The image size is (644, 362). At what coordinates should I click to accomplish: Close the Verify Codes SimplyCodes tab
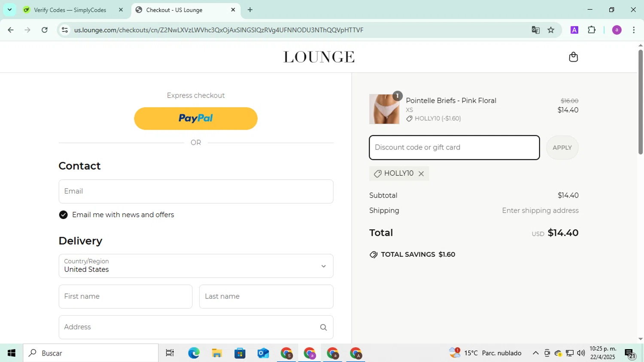[x=121, y=9]
